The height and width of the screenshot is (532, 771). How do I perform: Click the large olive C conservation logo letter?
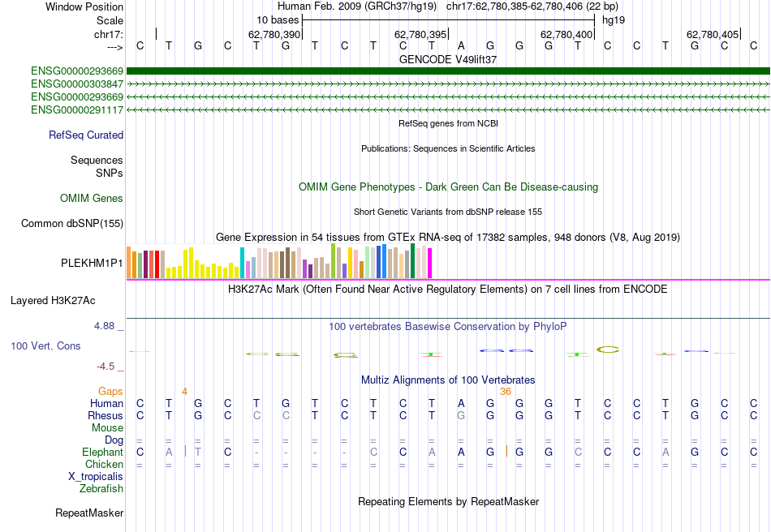pyautogui.click(x=608, y=350)
